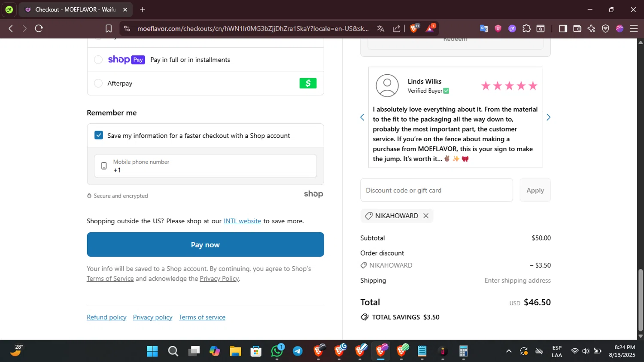Open the purple circular extension icon
The height and width of the screenshot is (362, 644).
(x=512, y=28)
